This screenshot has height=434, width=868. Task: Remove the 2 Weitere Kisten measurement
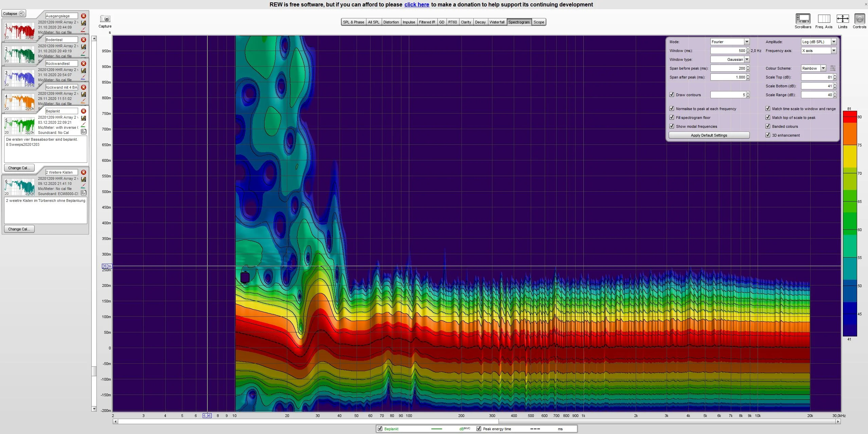click(84, 172)
